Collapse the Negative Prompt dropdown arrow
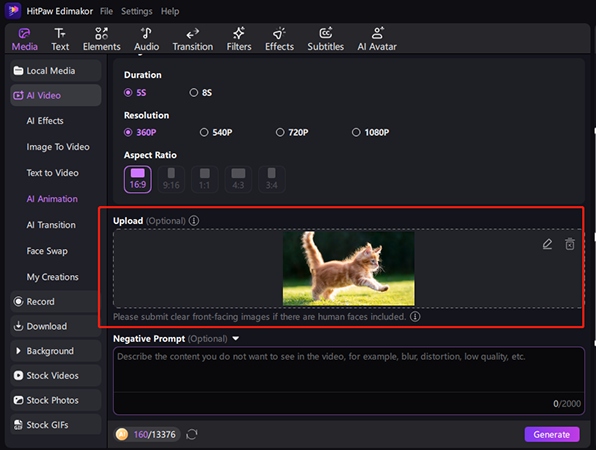Image resolution: width=596 pixels, height=450 pixels. click(236, 338)
